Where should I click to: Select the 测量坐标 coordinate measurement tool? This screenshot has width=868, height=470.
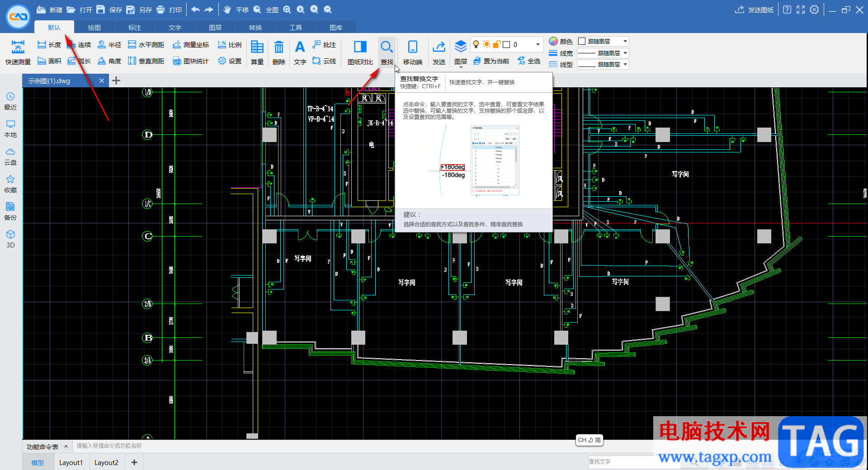pyautogui.click(x=191, y=45)
